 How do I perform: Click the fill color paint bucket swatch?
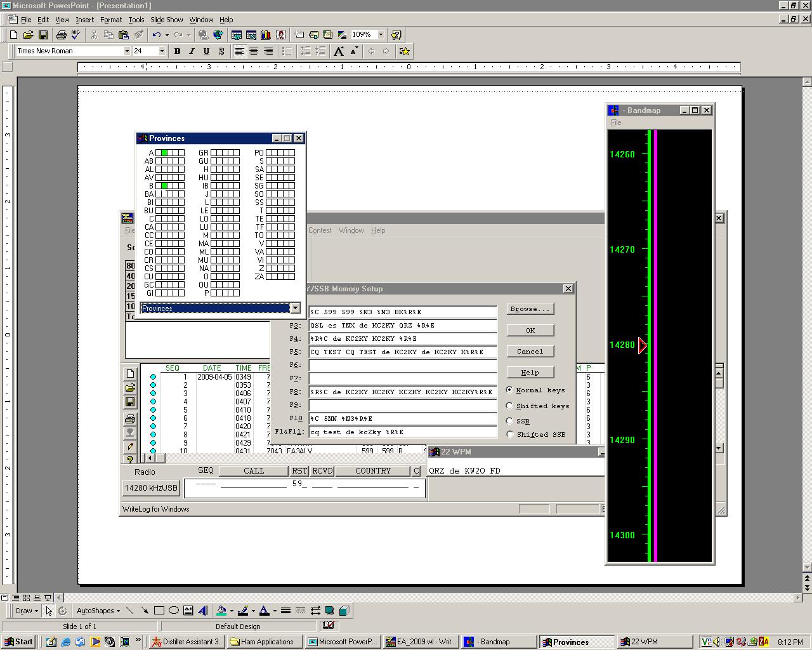coord(221,611)
